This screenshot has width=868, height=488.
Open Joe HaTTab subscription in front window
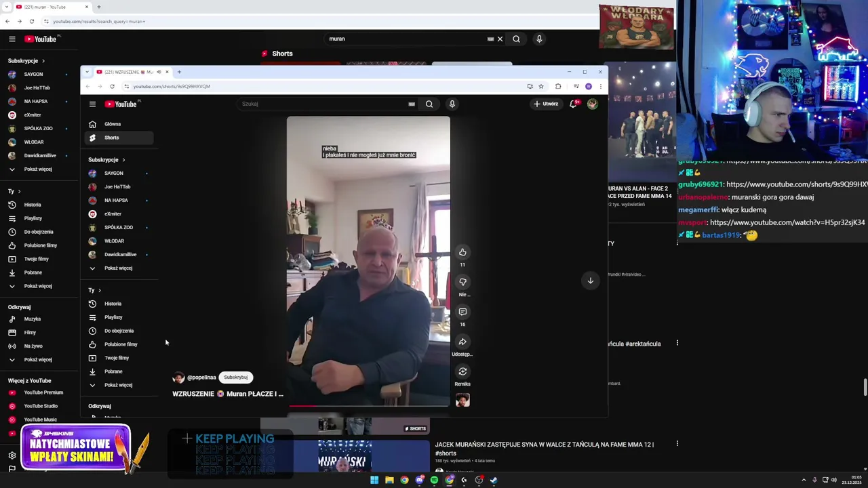coord(119,186)
